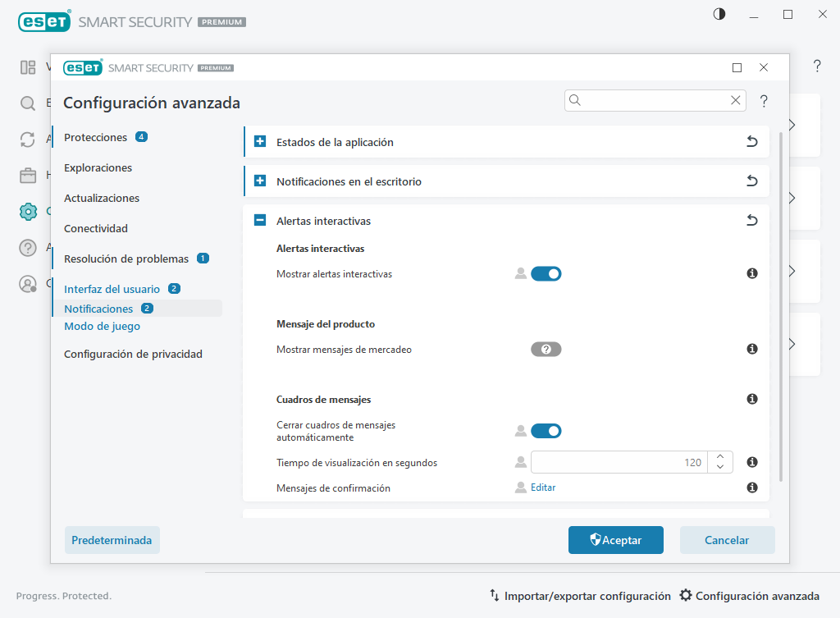This screenshot has width=840, height=618.
Task: Open help question mark in Configuración avanzada
Action: [764, 101]
